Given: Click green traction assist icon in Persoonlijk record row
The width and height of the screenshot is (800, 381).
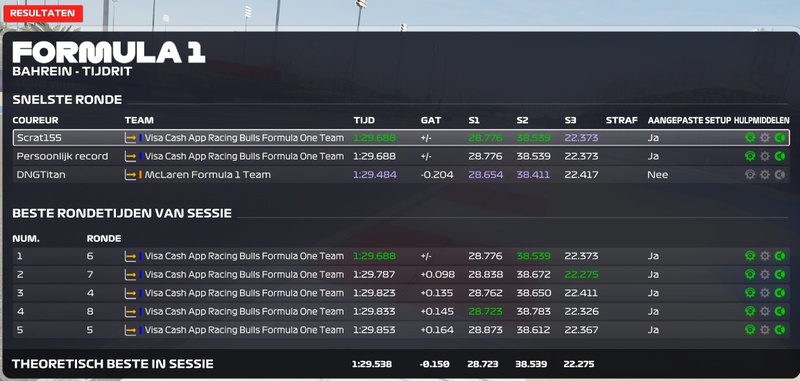Looking at the screenshot, I should click(749, 156).
